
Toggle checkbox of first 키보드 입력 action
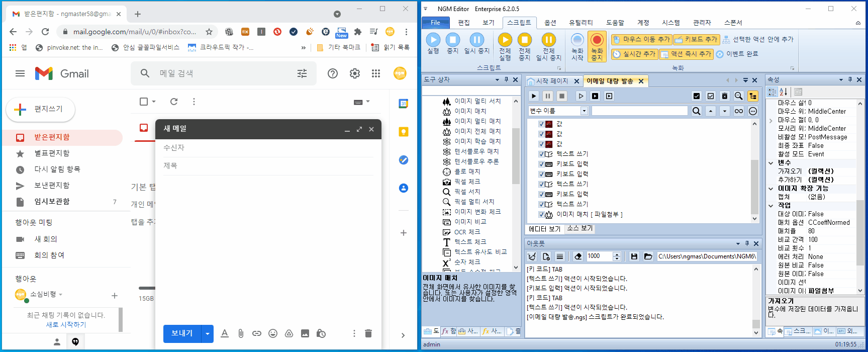coord(541,164)
